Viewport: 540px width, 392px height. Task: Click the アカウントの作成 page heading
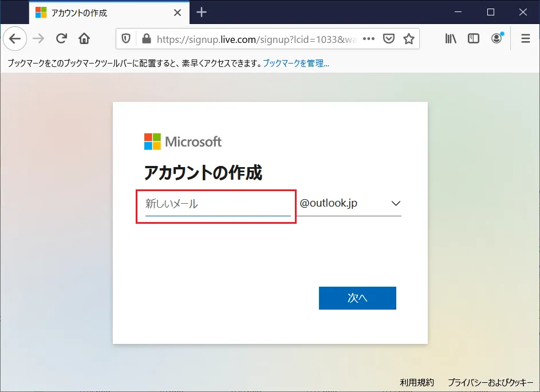coord(203,172)
